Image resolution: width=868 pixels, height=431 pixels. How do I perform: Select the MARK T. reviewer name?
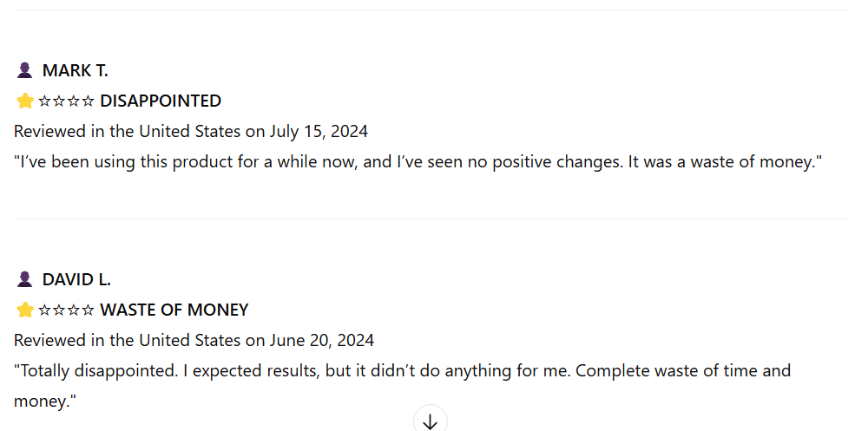point(76,70)
